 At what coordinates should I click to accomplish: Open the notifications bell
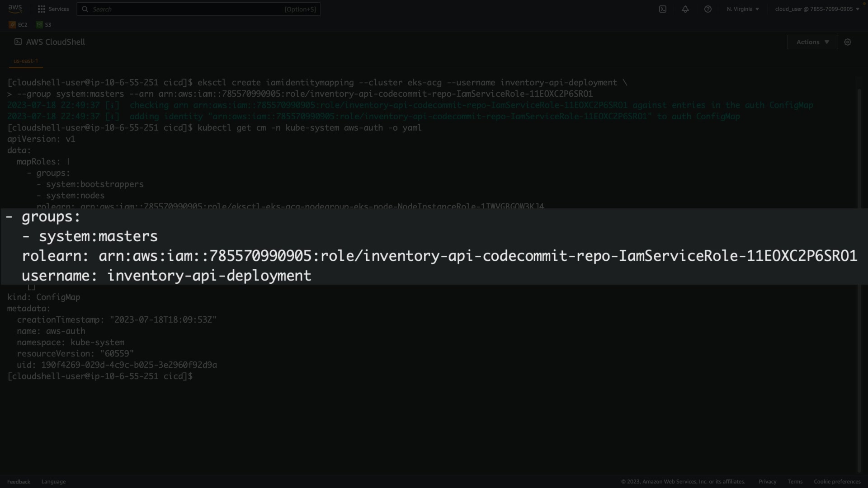tap(685, 9)
